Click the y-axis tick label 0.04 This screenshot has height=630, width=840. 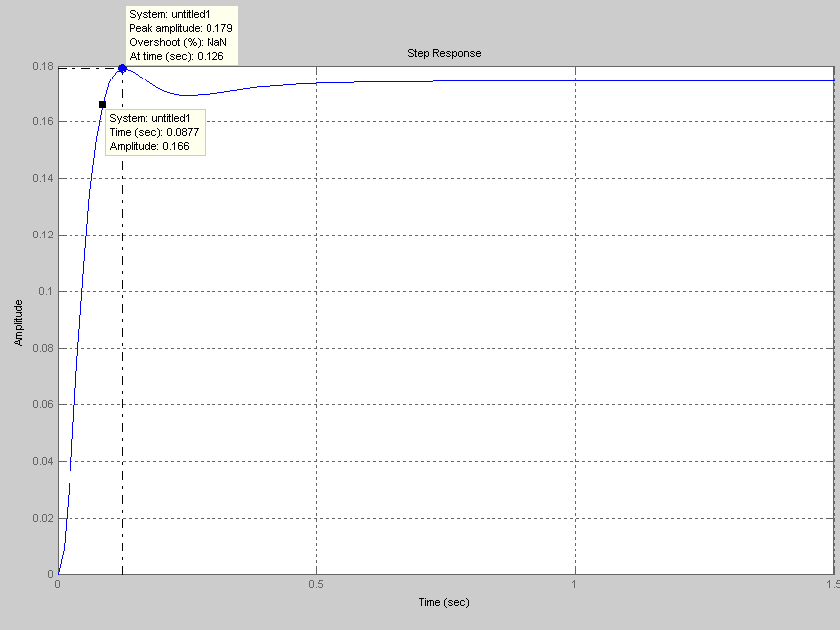click(43, 461)
